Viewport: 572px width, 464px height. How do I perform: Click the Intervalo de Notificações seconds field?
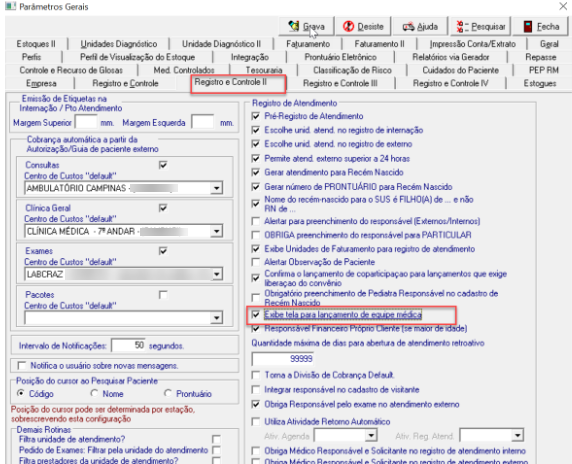click(128, 345)
